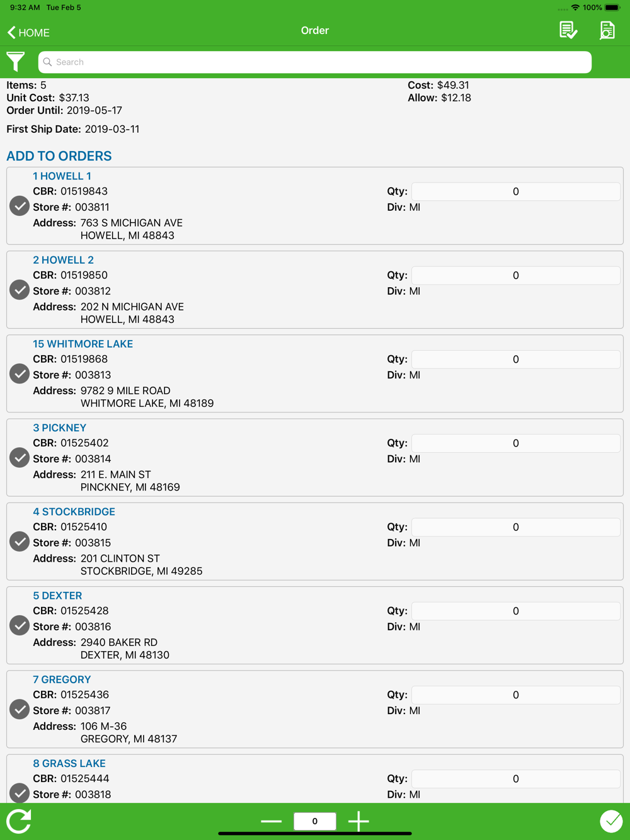Click the Search field
Viewport: 630px width, 840px height.
(315, 62)
